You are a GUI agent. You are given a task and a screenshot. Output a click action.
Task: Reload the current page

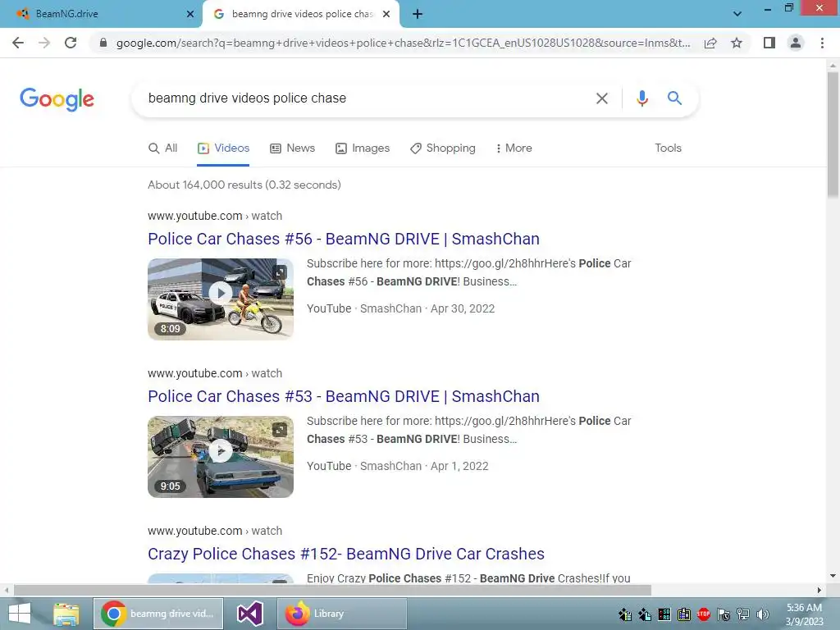(x=71, y=43)
